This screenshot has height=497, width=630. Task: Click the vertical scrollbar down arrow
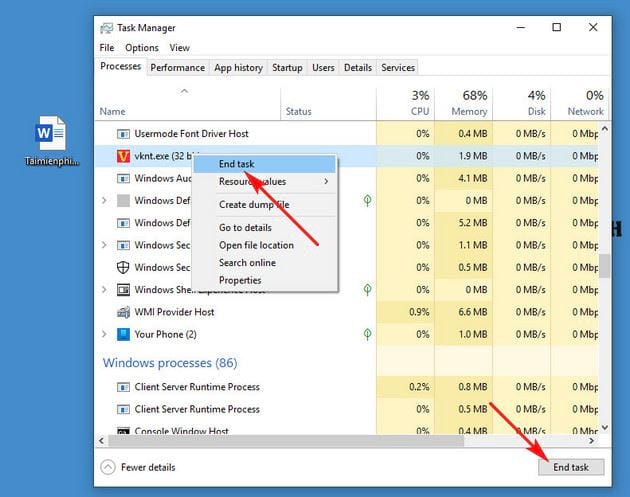click(604, 427)
